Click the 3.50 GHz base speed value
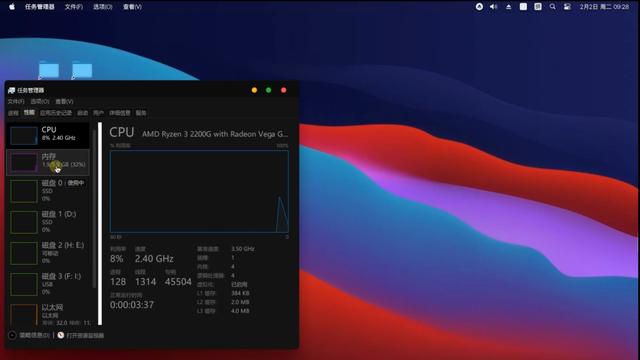This screenshot has height=360, width=640. click(x=243, y=249)
